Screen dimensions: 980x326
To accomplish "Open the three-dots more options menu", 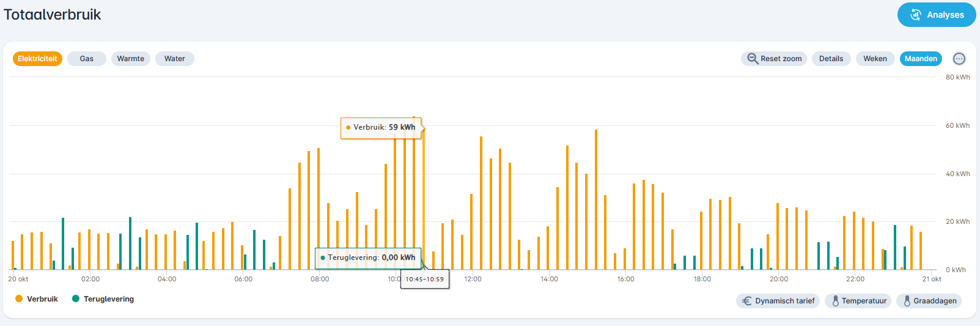I will [959, 59].
